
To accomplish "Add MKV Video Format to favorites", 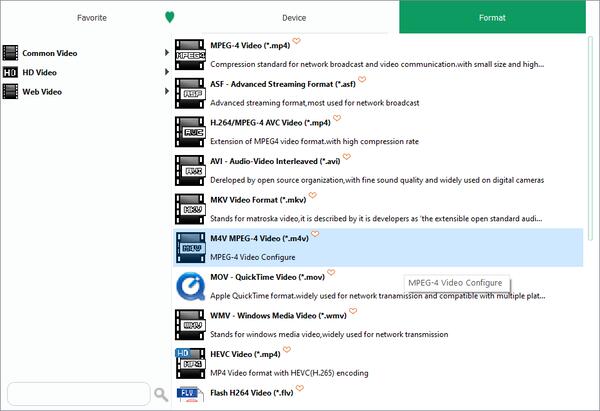I will [313, 195].
